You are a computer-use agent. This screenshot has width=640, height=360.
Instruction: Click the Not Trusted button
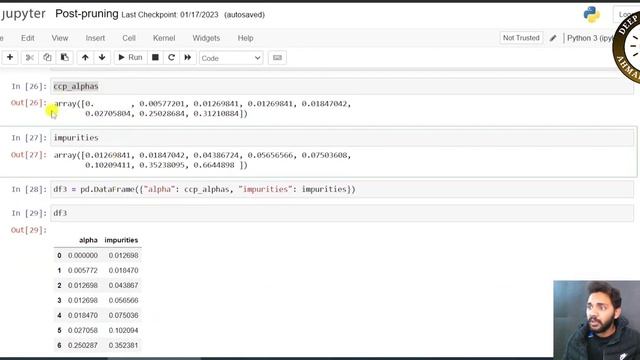coord(521,38)
